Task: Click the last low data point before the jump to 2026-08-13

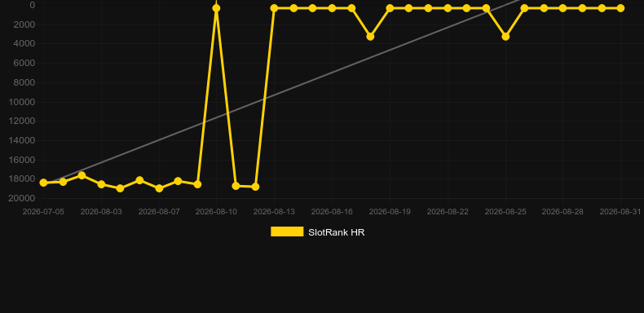Action: 255,187
